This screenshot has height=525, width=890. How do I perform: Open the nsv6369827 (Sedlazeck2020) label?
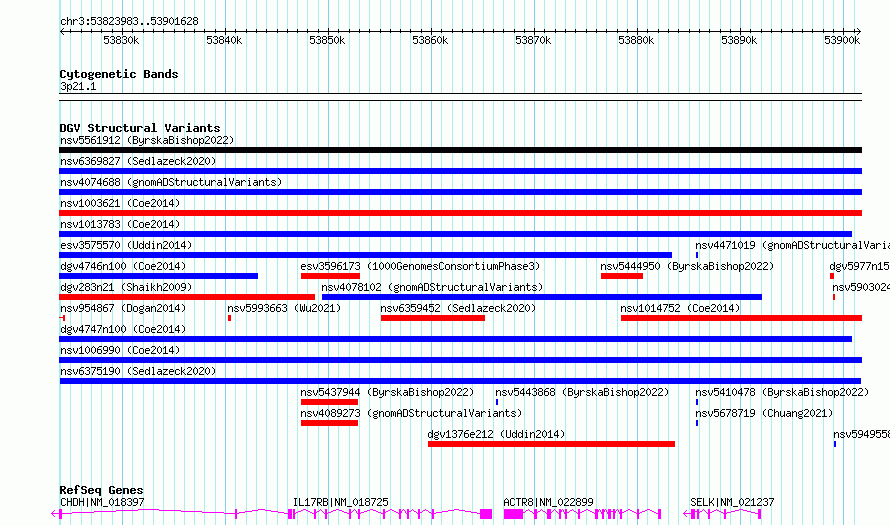pyautogui.click(x=138, y=161)
